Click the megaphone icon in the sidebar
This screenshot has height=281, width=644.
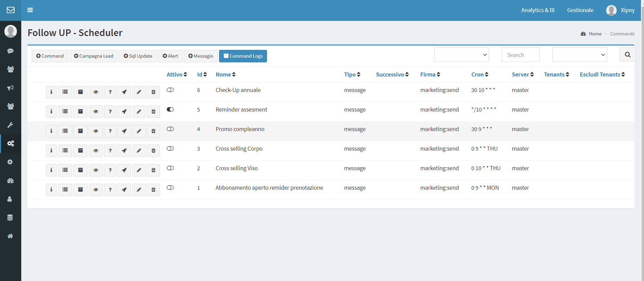click(x=10, y=88)
